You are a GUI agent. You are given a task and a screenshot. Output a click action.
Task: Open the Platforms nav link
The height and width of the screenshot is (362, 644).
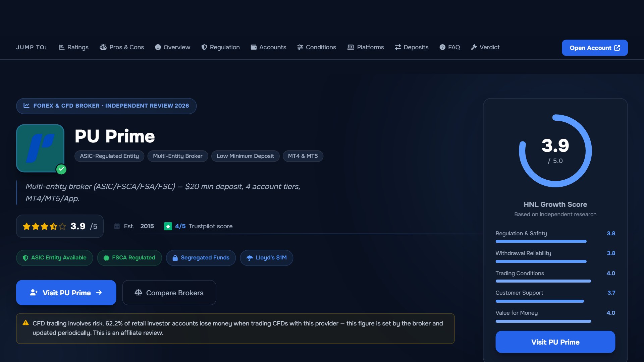point(366,47)
